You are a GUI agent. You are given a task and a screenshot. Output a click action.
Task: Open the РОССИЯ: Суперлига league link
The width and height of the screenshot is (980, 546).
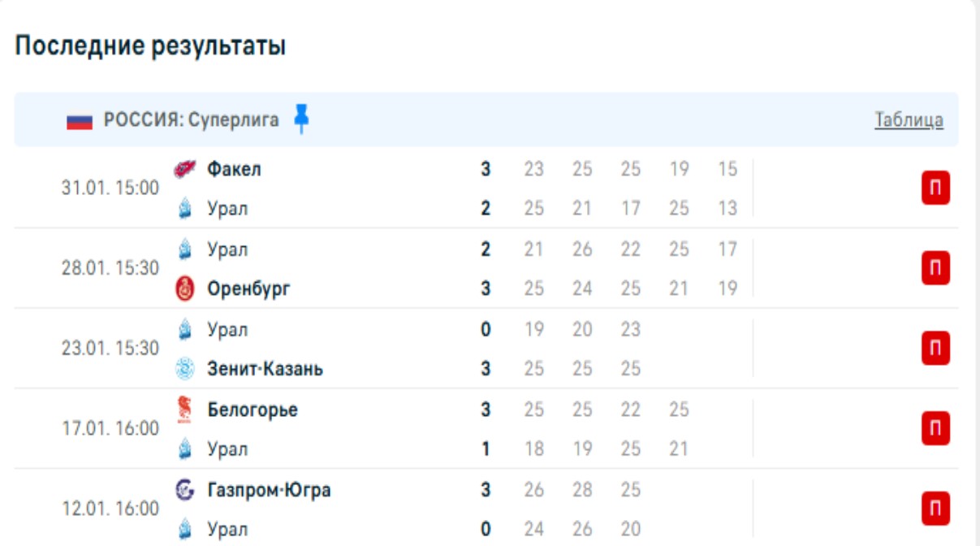tap(191, 120)
